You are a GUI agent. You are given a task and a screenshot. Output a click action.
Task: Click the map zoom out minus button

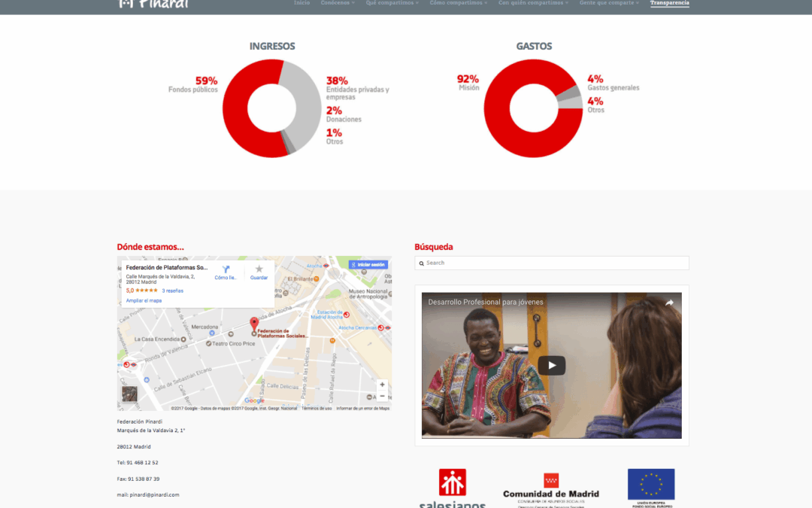point(382,396)
